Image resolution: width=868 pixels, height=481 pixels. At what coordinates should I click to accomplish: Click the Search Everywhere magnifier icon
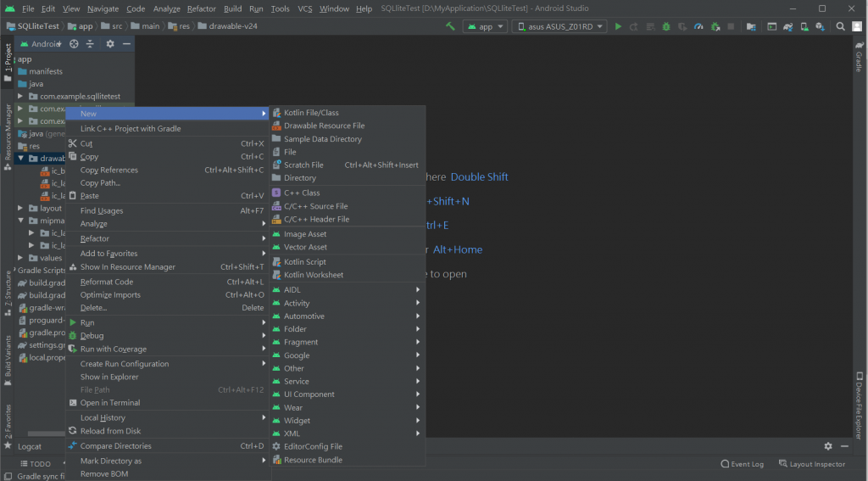(840, 26)
